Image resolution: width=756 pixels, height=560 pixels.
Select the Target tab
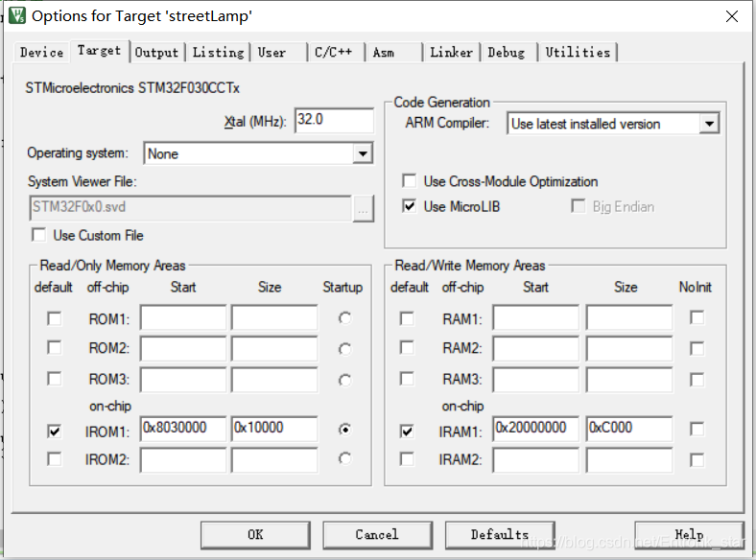100,51
